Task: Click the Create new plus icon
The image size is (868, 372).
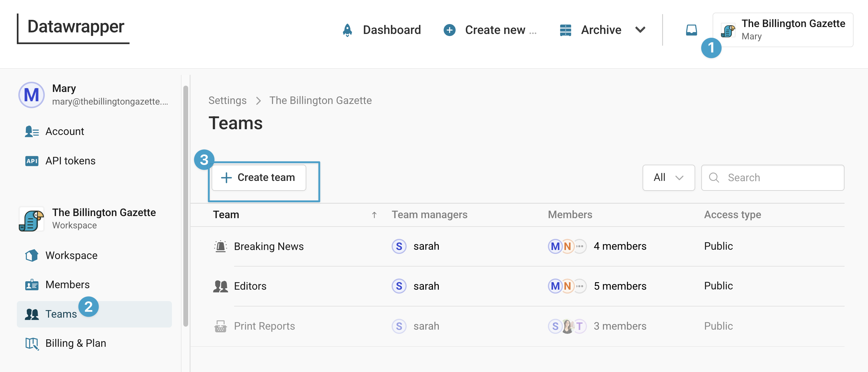Action: tap(449, 30)
